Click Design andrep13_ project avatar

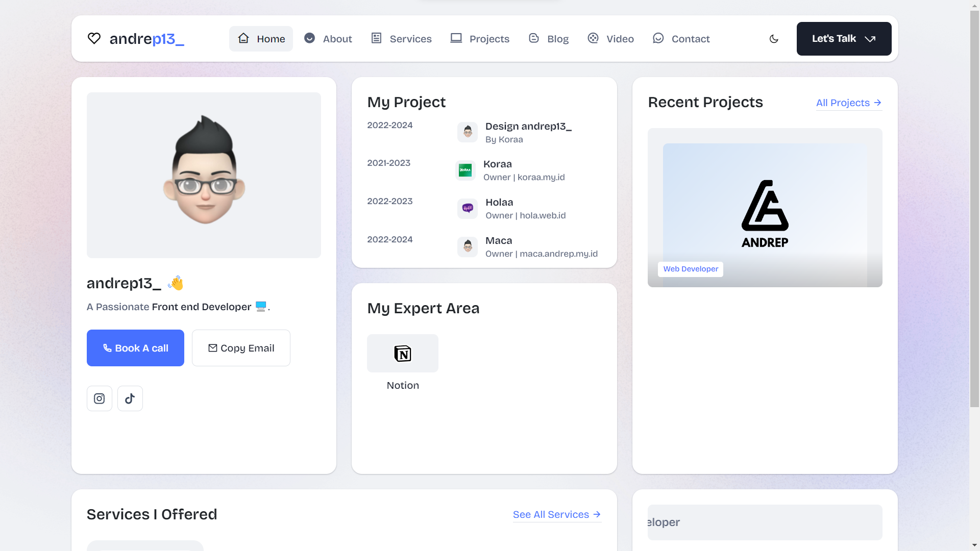468,132
